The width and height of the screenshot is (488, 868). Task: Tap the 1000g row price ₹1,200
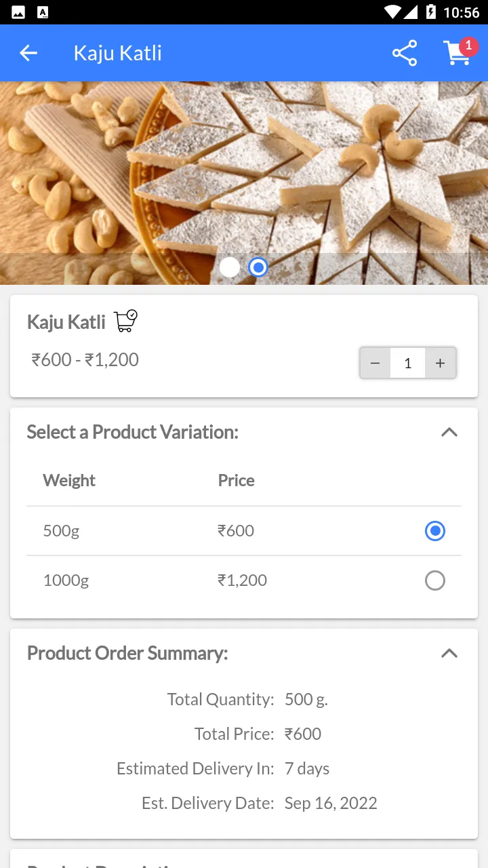pos(242,580)
